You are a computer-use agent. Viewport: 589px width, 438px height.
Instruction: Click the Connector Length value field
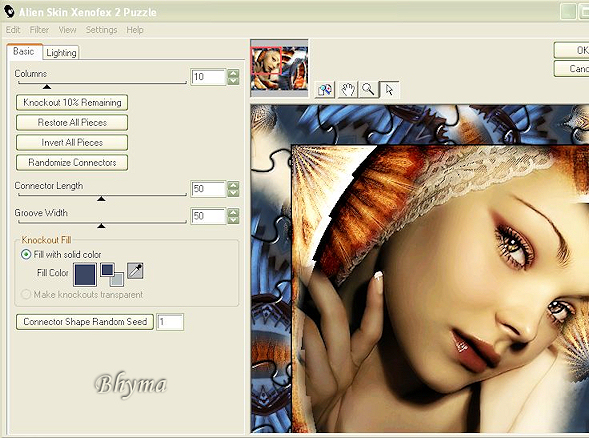click(208, 189)
